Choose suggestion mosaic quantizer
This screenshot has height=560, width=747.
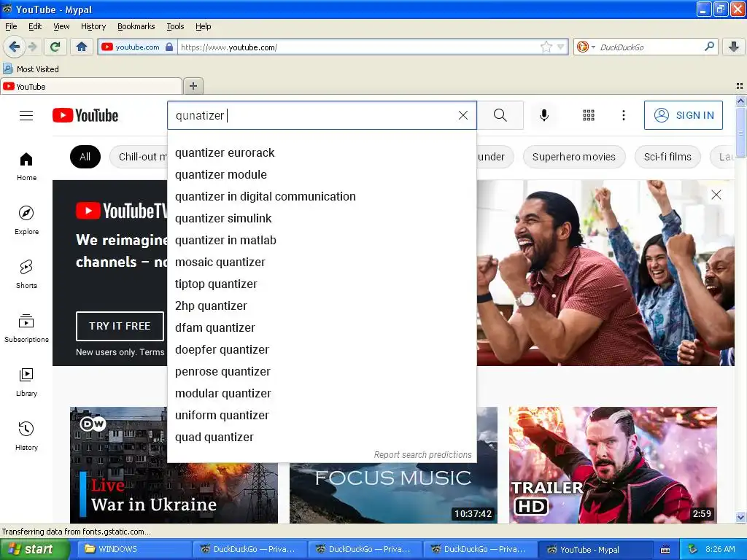(322, 262)
